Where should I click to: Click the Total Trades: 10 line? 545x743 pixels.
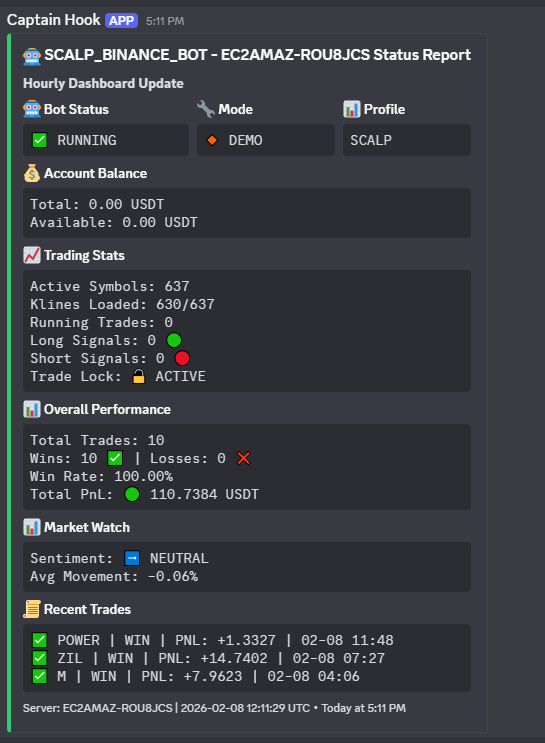click(x=97, y=440)
